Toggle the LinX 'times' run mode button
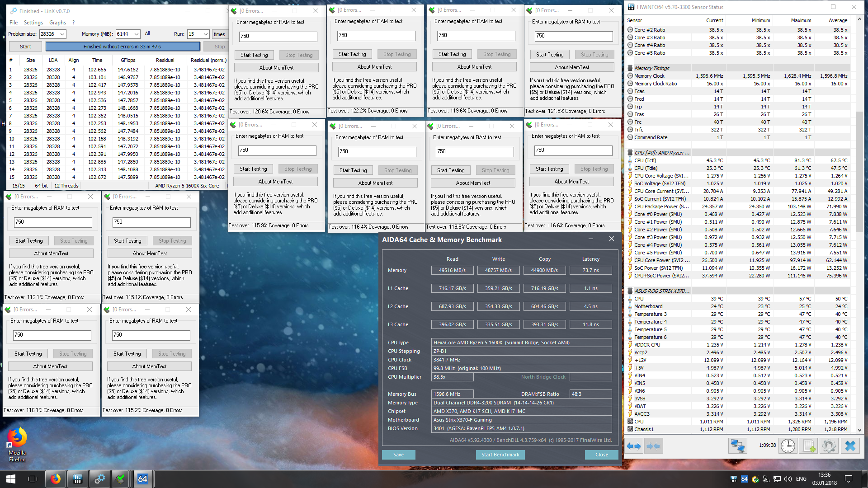This screenshot has width=868, height=488. (x=219, y=34)
